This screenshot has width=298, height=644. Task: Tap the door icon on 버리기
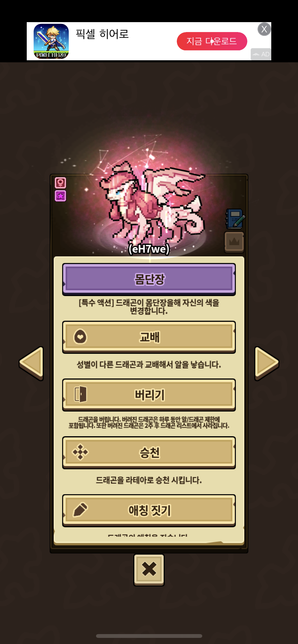80,394
